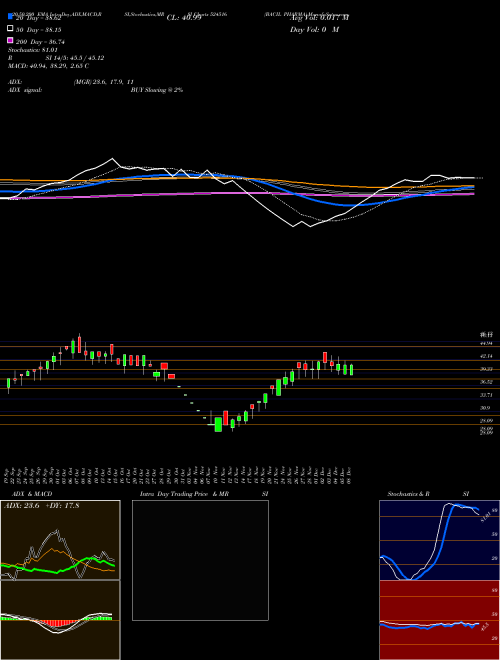Click the 'Day Vol: 0 M' label
The image size is (500, 660).
314,29
